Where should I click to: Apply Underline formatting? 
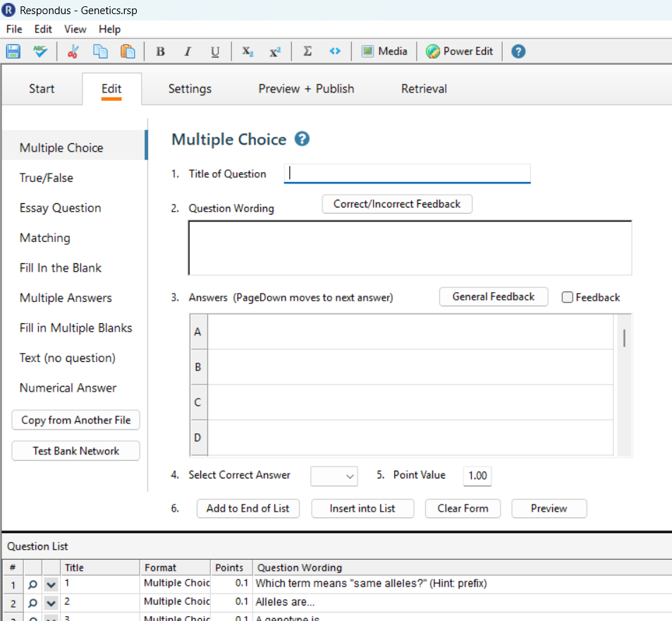[215, 51]
